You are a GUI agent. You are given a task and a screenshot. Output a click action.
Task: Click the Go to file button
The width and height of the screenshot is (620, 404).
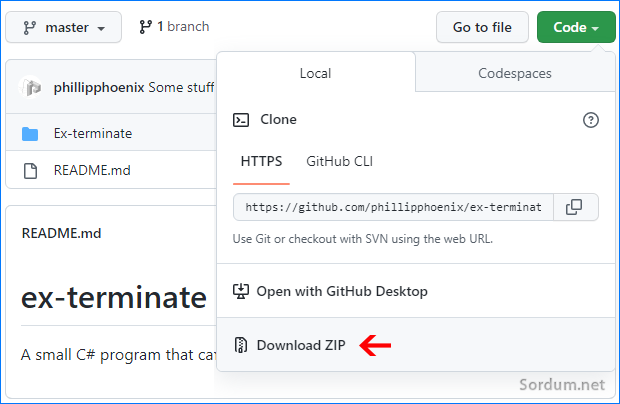click(482, 27)
